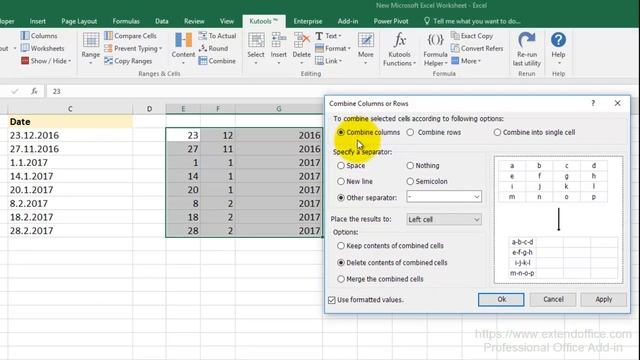Click the lightbulb Tell me icon
Image resolution: width=640 pixels, height=360 pixels.
(427, 21)
